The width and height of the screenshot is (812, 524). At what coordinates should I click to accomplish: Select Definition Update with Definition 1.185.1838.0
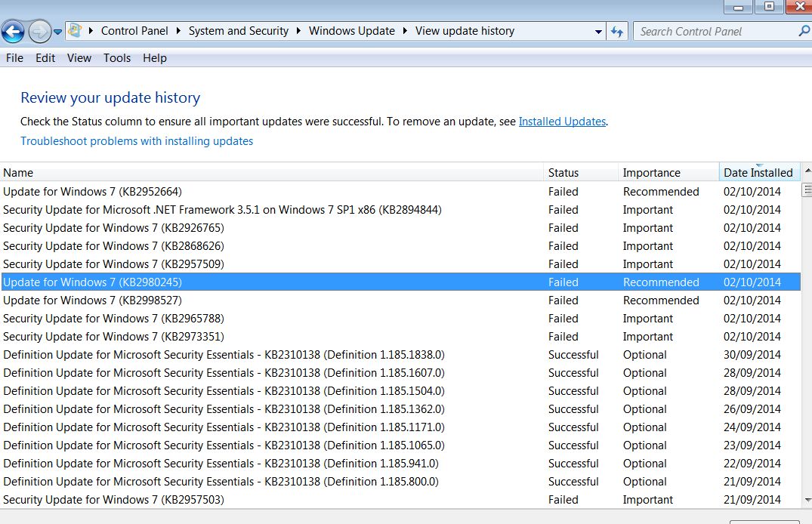pyautogui.click(x=401, y=355)
